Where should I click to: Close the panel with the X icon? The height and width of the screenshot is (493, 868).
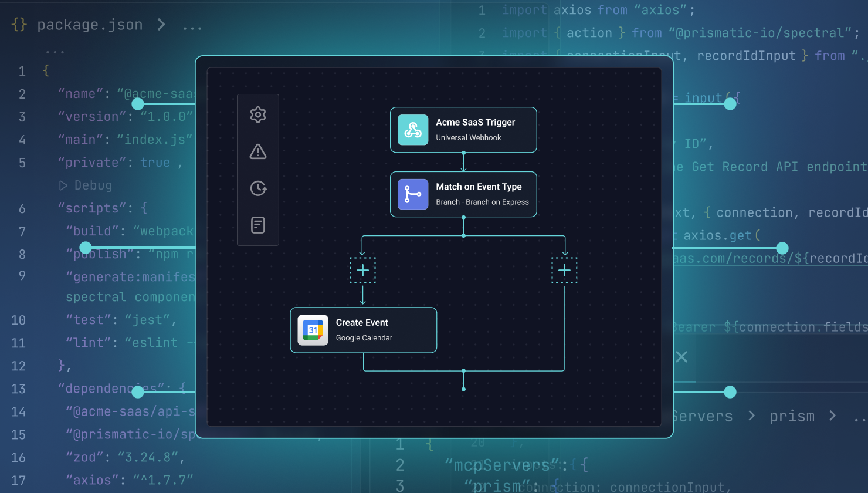click(x=681, y=357)
